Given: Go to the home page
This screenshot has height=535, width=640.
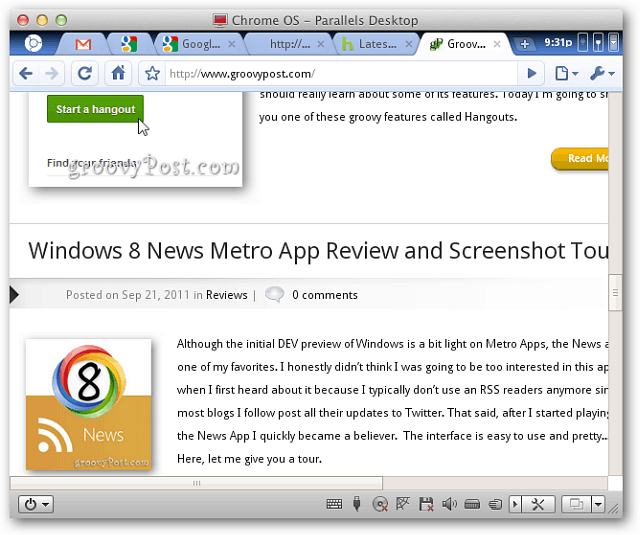Looking at the screenshot, I should [x=118, y=73].
